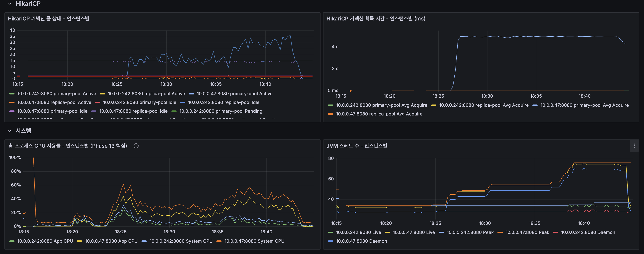Screen dimensions: 644x254
Task: Toggle 10.0.0.242:8080 App CPU series
Action: [45, 241]
